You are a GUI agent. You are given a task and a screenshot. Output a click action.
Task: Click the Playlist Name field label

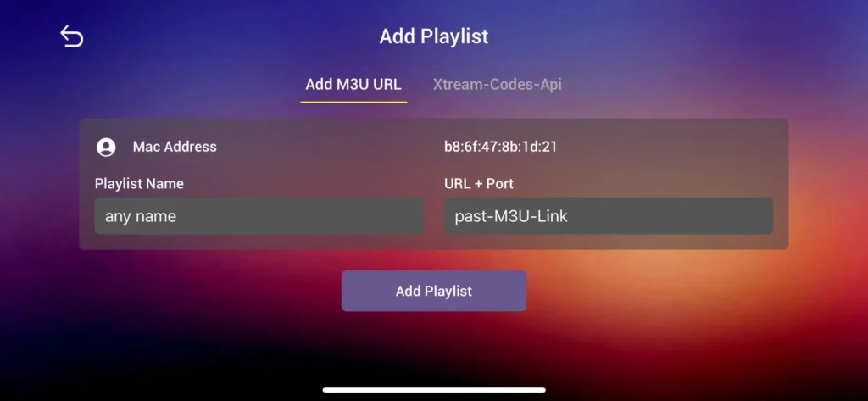coord(139,183)
